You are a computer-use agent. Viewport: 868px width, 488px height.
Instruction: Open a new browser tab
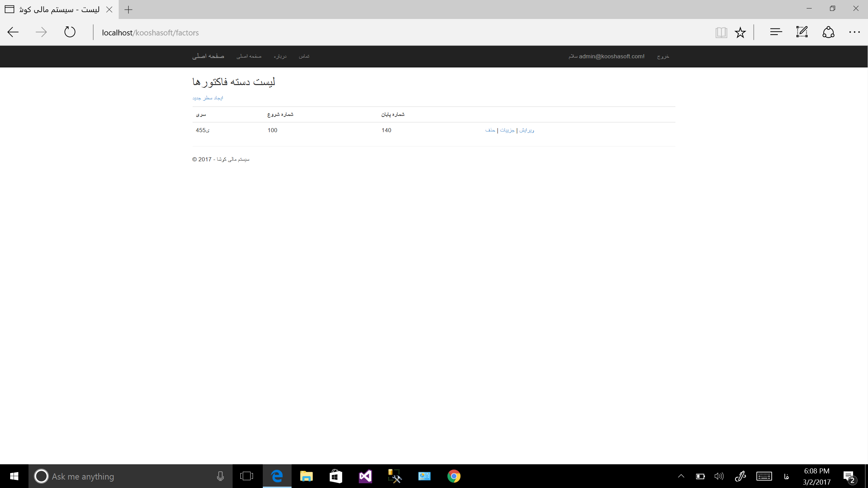129,9
